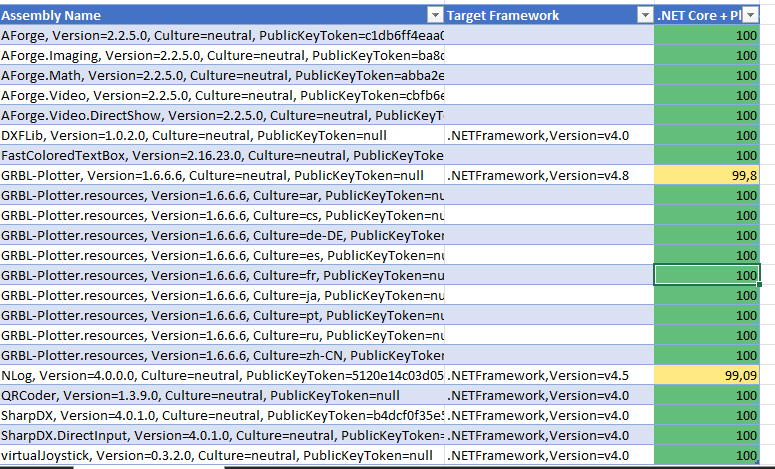The height and width of the screenshot is (469, 775).
Task: Select the Target Framework header cell
Action: tap(549, 15)
